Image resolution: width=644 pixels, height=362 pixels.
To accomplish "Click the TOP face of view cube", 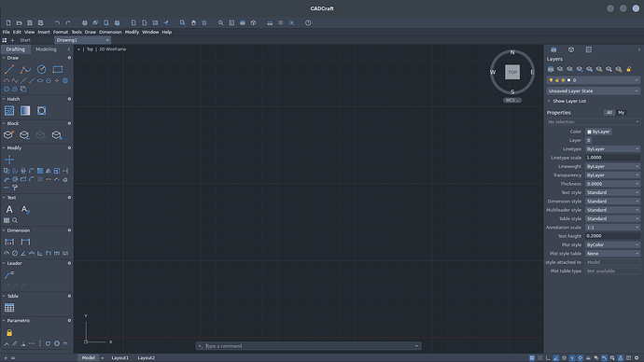I will [512, 72].
